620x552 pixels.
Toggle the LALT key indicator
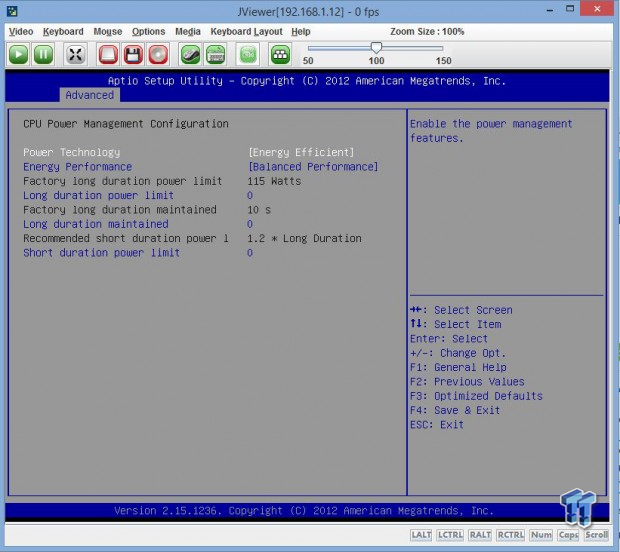421,535
